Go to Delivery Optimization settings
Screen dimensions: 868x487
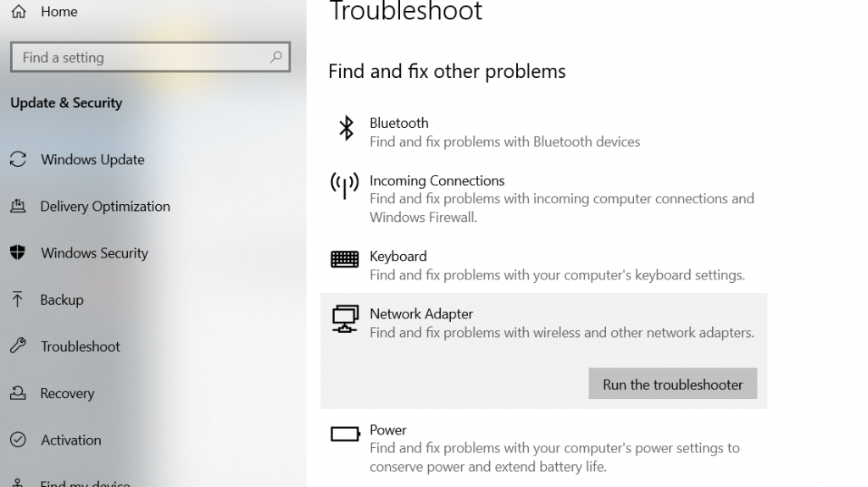pos(105,207)
